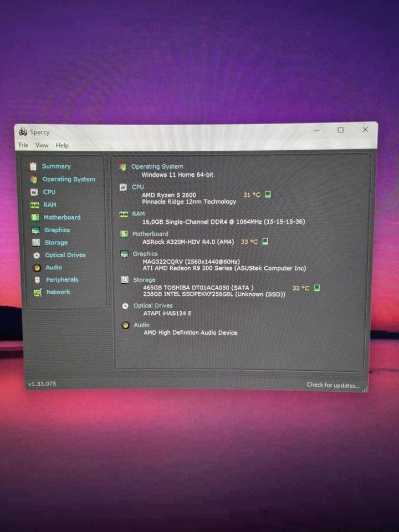The width and height of the screenshot is (399, 532).
Task: Click the 238GB INTEL SSD line
Action: [x=214, y=294]
